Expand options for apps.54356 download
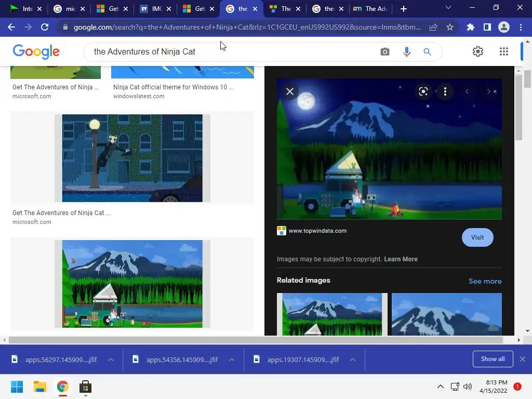Image resolution: width=532 pixels, height=399 pixels. [x=232, y=360]
